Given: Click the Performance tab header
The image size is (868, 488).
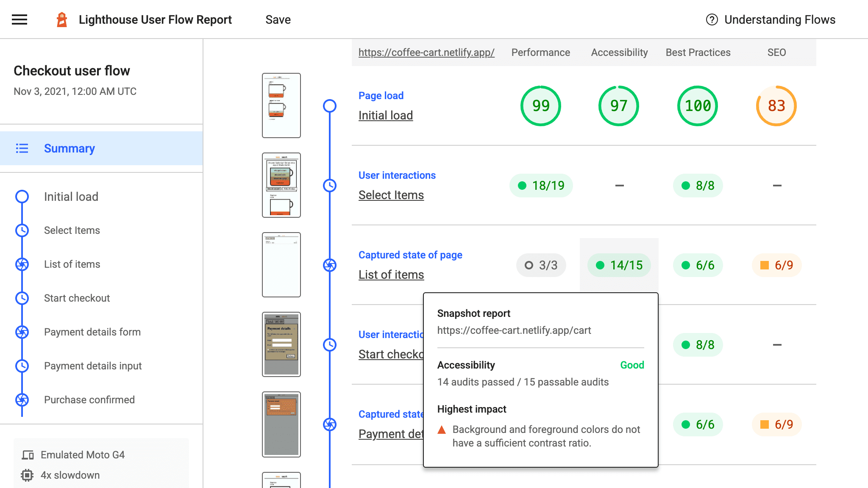Looking at the screenshot, I should (x=541, y=53).
